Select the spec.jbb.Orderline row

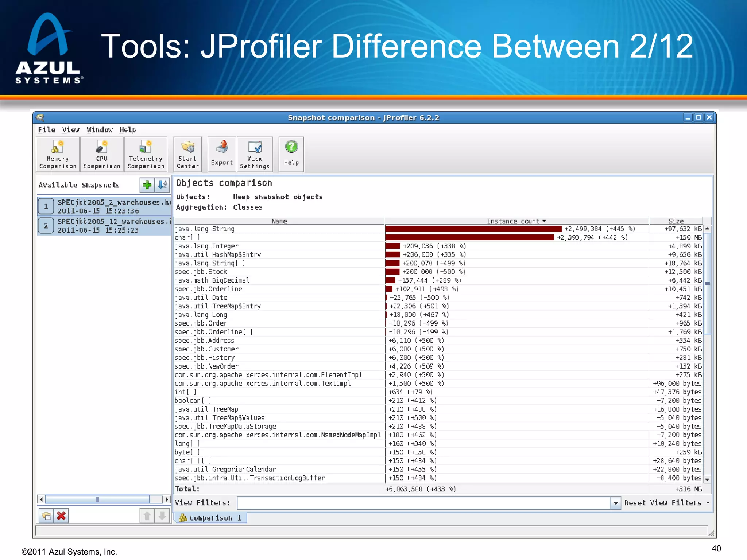(438, 289)
